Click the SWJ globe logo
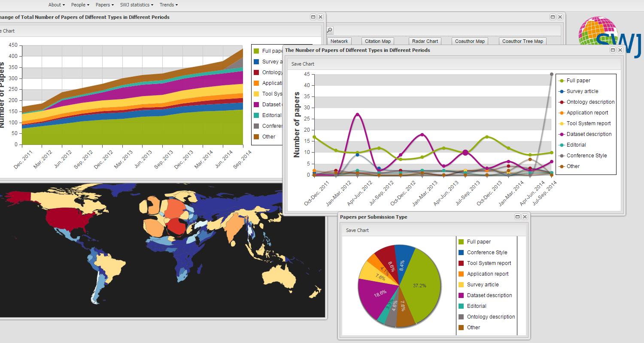The width and height of the screenshot is (644, 343). [610, 35]
